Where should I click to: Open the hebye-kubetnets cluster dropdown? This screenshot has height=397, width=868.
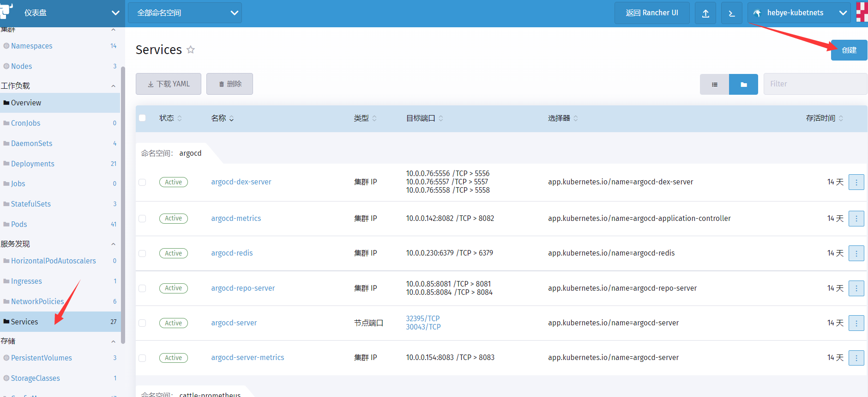[x=800, y=13]
